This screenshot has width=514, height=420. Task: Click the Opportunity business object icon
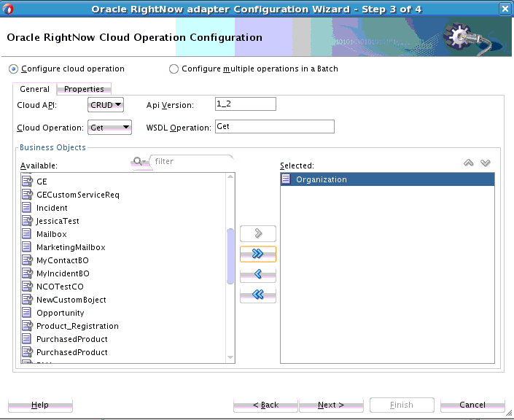27,313
